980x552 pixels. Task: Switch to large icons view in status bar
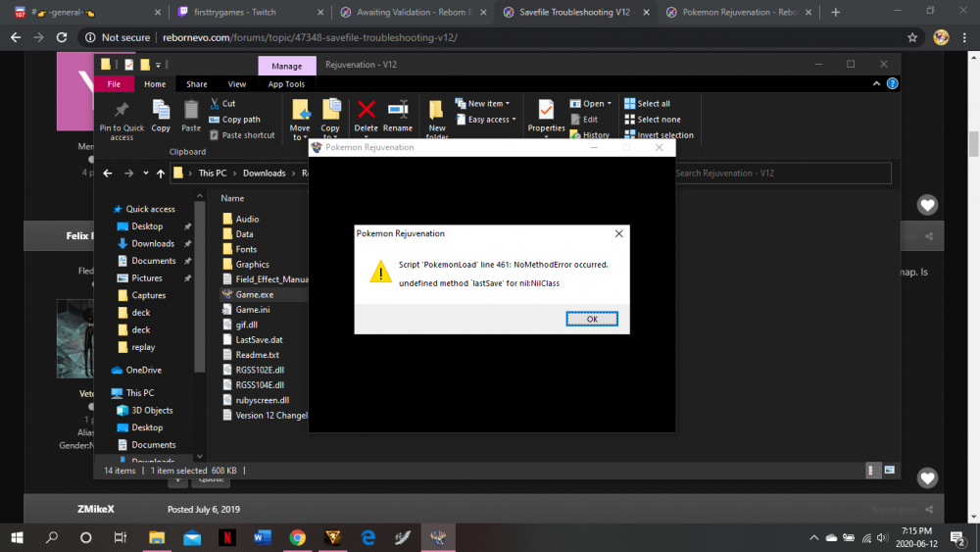(x=890, y=470)
